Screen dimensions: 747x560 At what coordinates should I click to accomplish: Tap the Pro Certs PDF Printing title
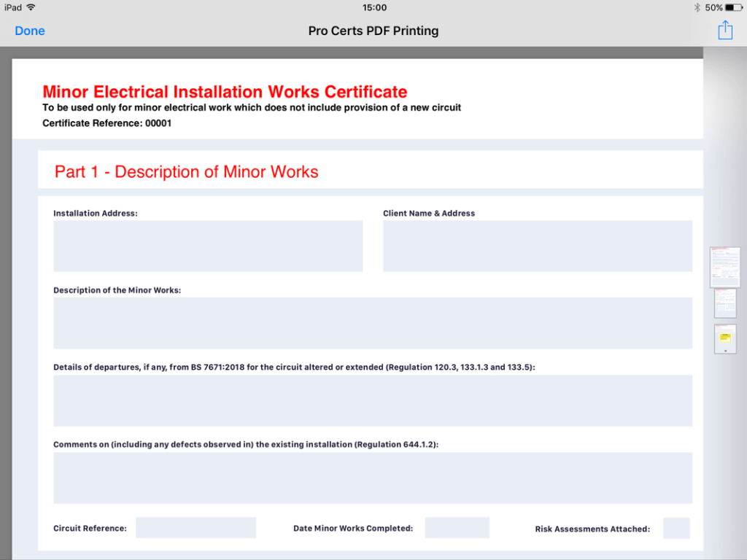pyautogui.click(x=373, y=31)
